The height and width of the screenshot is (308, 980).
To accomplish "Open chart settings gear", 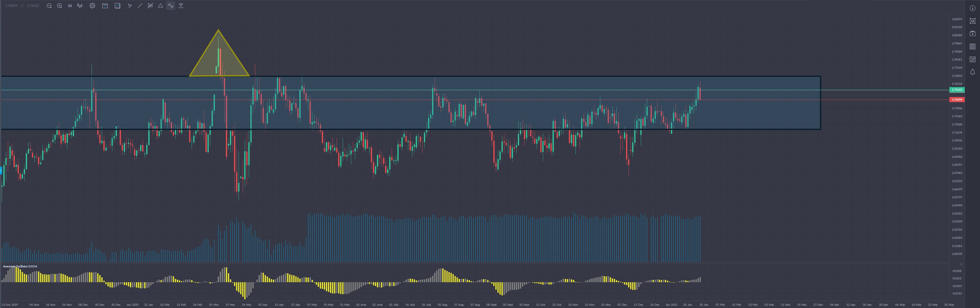I will pos(92,6).
